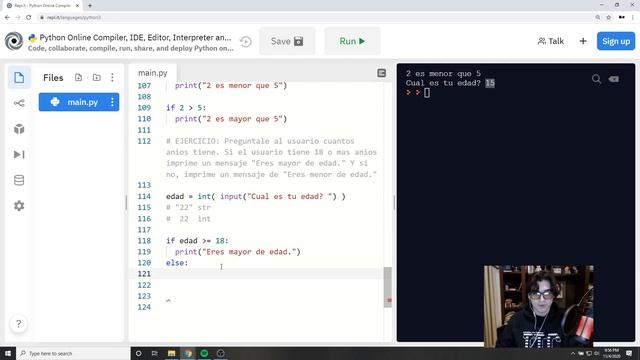Add a new file in Files panel
Screen dimensions: 640x360
point(78,78)
